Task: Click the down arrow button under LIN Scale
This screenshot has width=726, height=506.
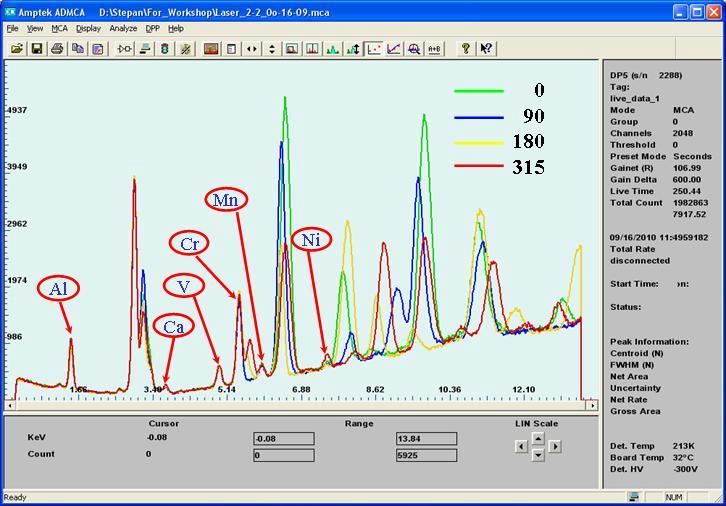Action: [538, 455]
